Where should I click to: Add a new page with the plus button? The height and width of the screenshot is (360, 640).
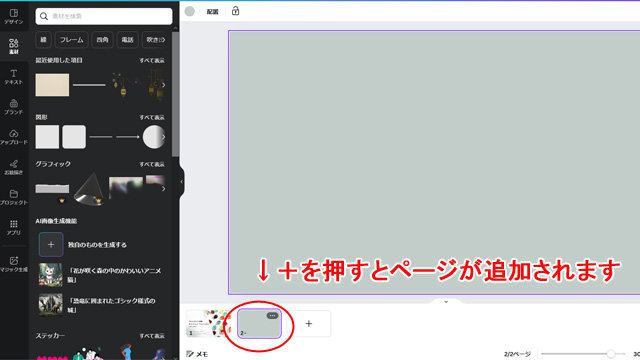pyautogui.click(x=309, y=324)
